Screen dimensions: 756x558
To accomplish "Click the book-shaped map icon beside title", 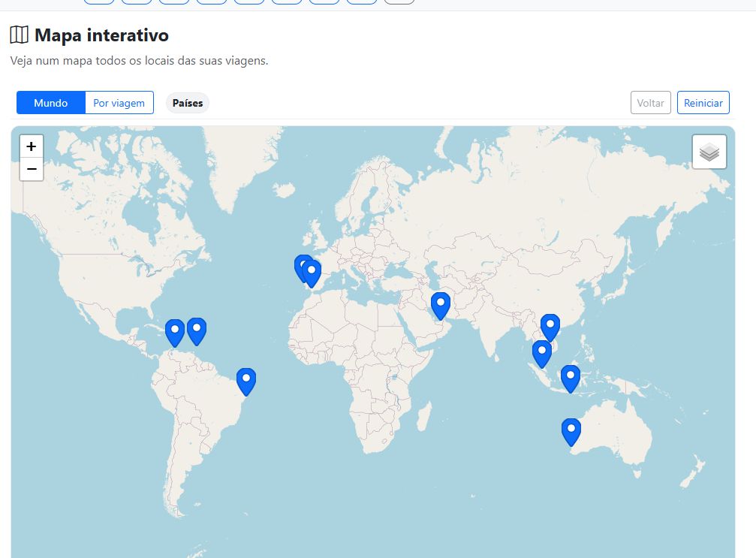I will [x=20, y=35].
